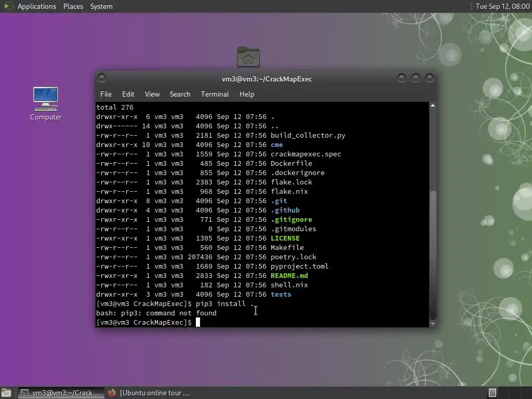
Task: Click the size 207436 of poetry.lock
Action: [200, 257]
